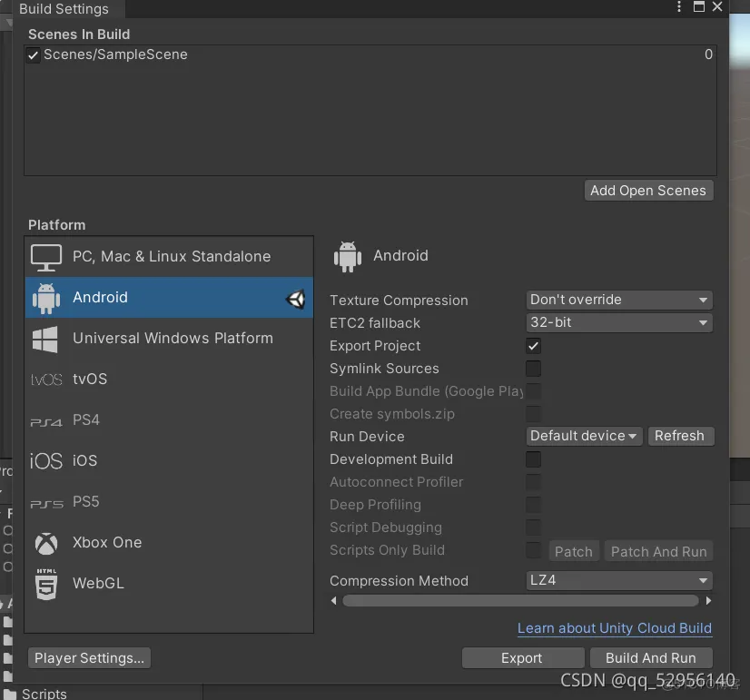Click the Unity logo on Android row
Image resolution: width=750 pixels, height=700 pixels.
[296, 300]
